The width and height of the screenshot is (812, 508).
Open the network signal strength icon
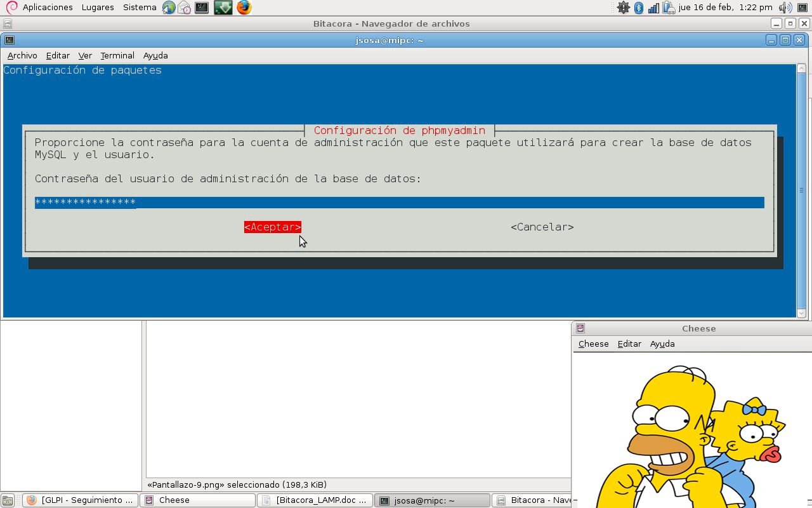coord(653,8)
